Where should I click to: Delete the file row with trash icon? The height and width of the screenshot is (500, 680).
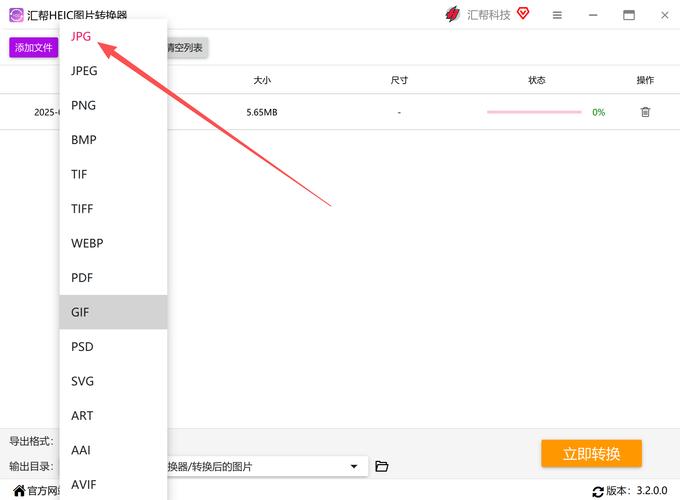click(645, 112)
